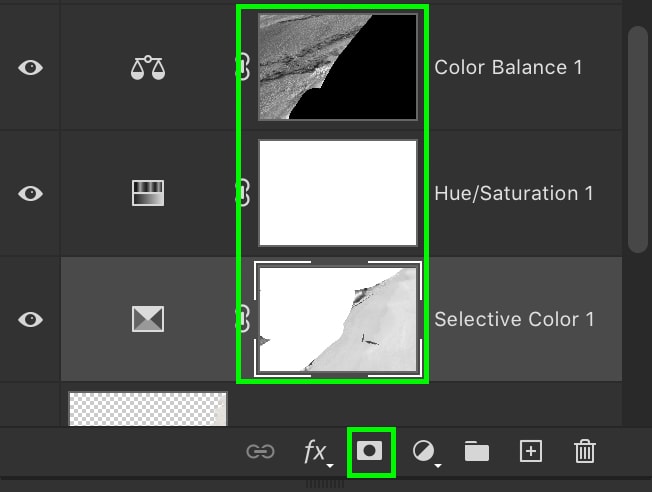Screen dimensions: 652x492
Task: Click the Hue/Saturation 1 layer name
Action: [514, 193]
